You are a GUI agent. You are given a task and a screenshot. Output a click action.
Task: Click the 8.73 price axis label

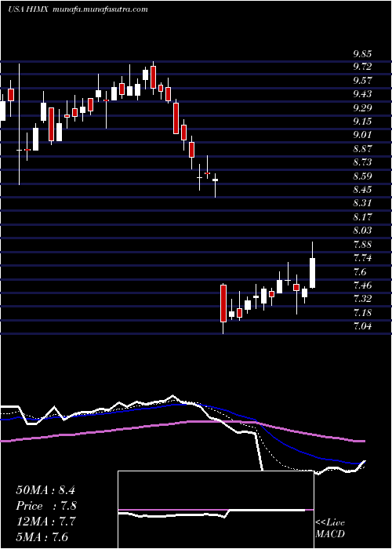(x=362, y=162)
